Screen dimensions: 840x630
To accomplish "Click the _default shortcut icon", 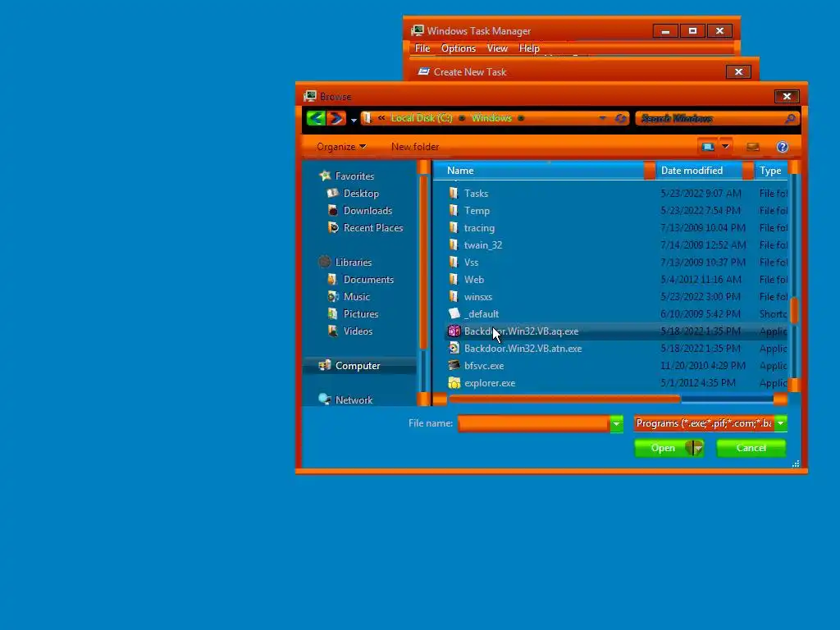I will (454, 313).
